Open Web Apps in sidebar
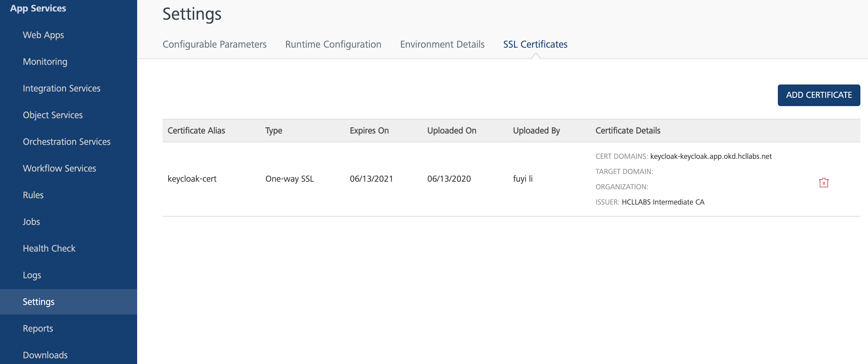The image size is (868, 364). point(43,35)
